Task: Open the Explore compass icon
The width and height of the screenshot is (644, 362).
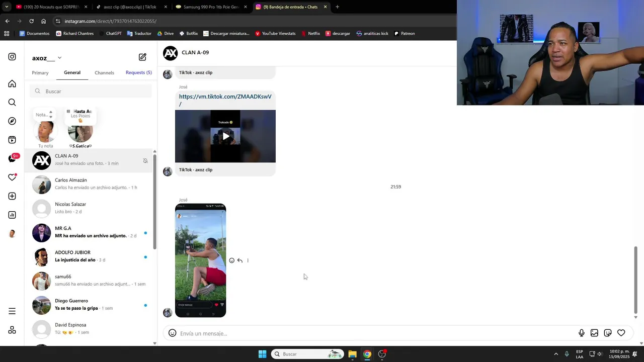Action: click(x=12, y=121)
